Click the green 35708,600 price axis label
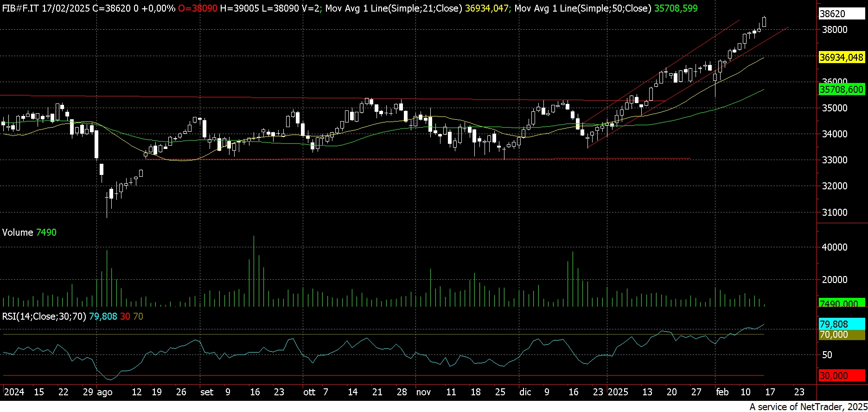 (x=842, y=90)
